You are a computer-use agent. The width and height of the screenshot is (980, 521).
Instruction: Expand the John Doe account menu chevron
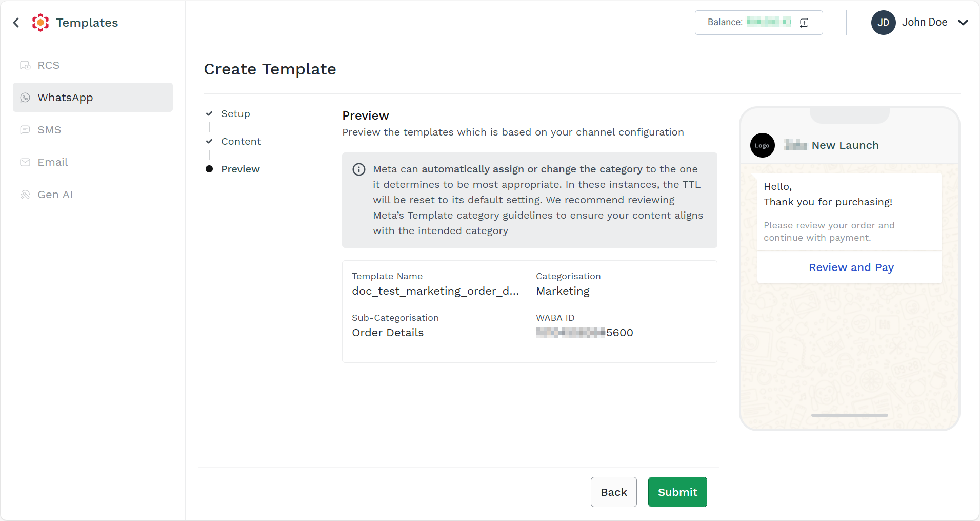963,23
